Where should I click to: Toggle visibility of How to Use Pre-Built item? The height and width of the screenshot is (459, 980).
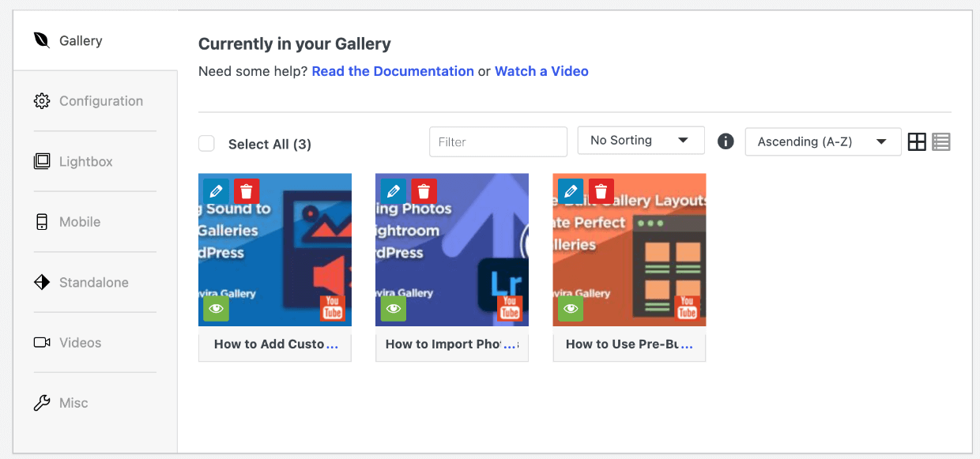571,308
